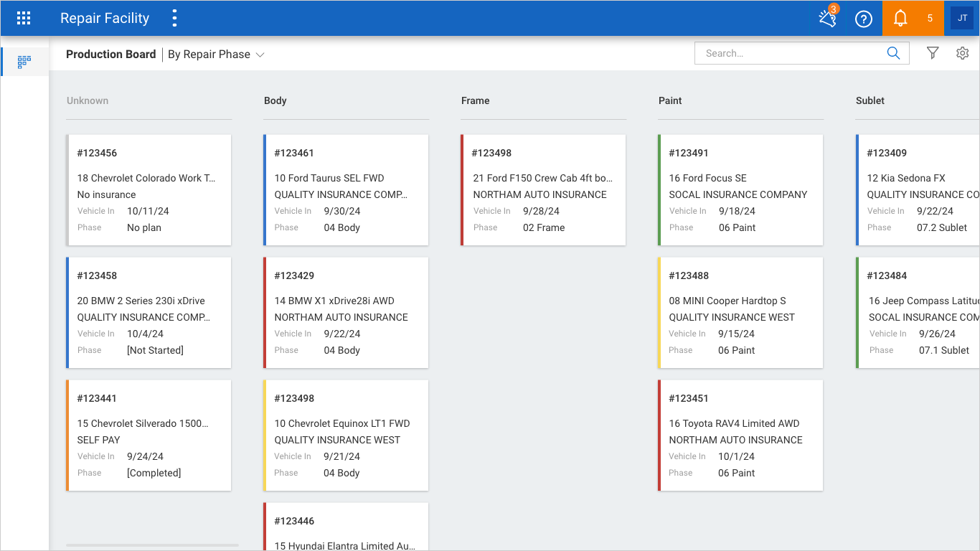The height and width of the screenshot is (551, 980).
Task: Select the 12 Kia Sedona FX text
Action: click(x=906, y=178)
